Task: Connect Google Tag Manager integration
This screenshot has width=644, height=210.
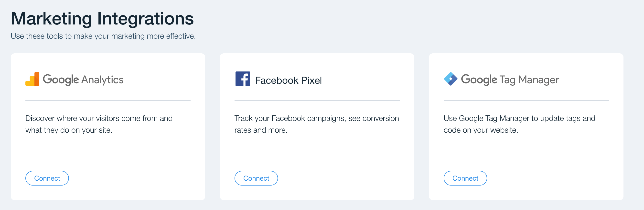Action: tap(465, 178)
